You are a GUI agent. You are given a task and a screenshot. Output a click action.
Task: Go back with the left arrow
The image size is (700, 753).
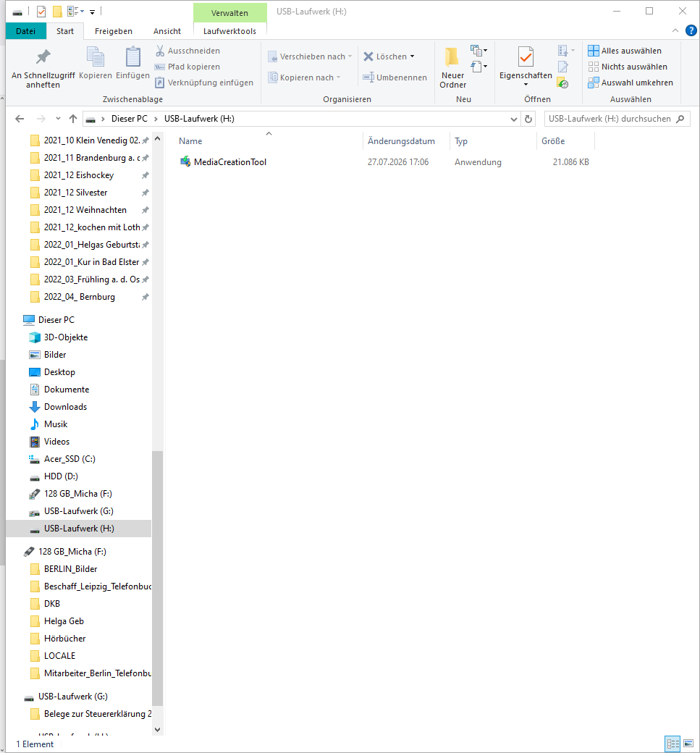(20, 119)
